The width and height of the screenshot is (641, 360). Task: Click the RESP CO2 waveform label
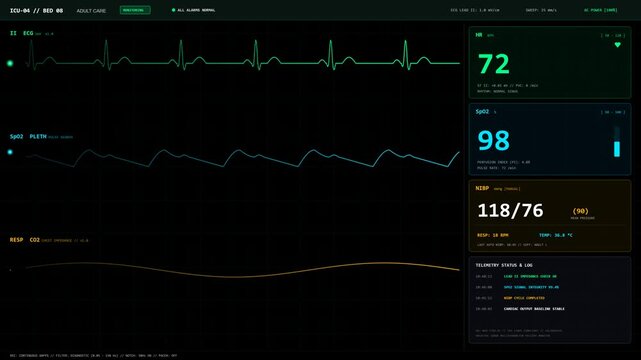pos(25,240)
